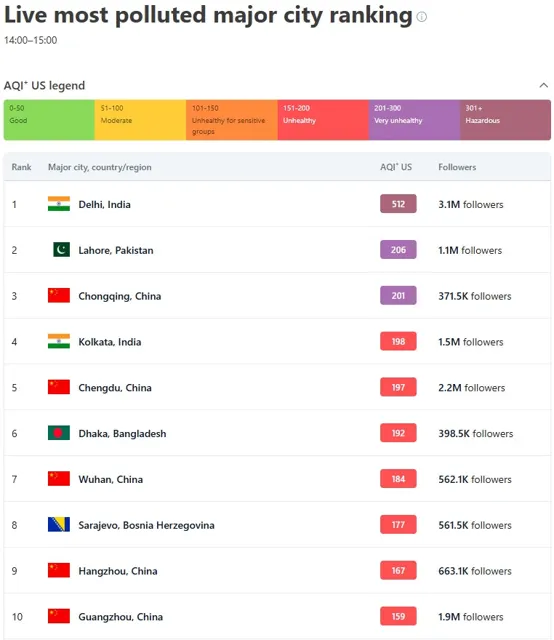Viewport: 554px width, 640px height.
Task: Click the Pakistan flag next to Lahore
Action: 61,249
